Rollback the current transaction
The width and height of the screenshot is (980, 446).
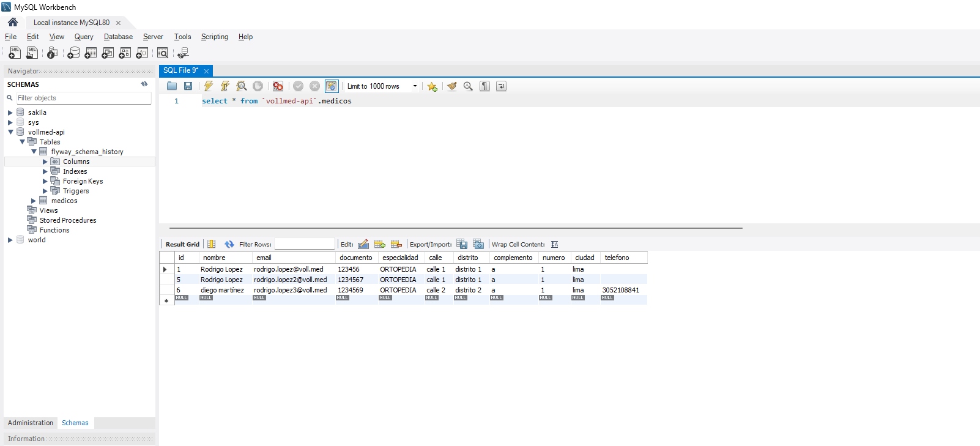pyautogui.click(x=314, y=86)
